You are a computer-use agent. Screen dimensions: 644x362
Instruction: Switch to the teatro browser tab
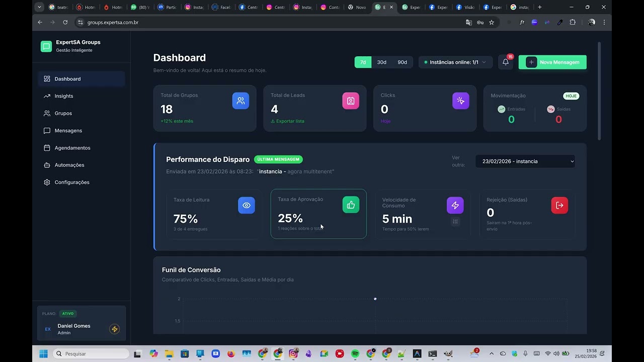click(59, 8)
